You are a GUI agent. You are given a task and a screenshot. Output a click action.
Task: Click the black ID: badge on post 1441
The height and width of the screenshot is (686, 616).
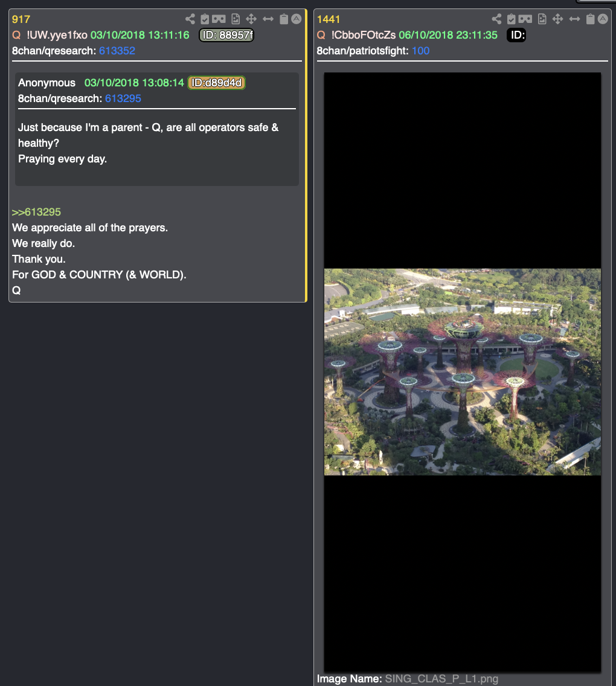pyautogui.click(x=516, y=35)
